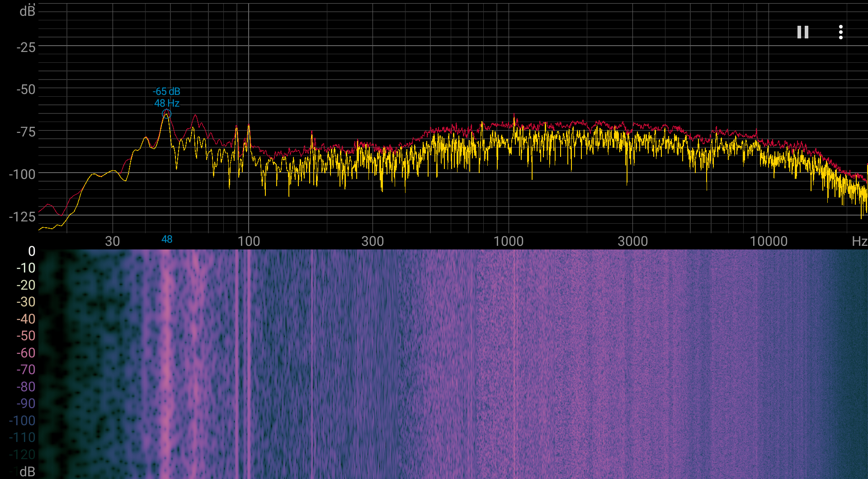
Task: Click the '-50' value on spectrogram color scale
Action: (x=26, y=336)
